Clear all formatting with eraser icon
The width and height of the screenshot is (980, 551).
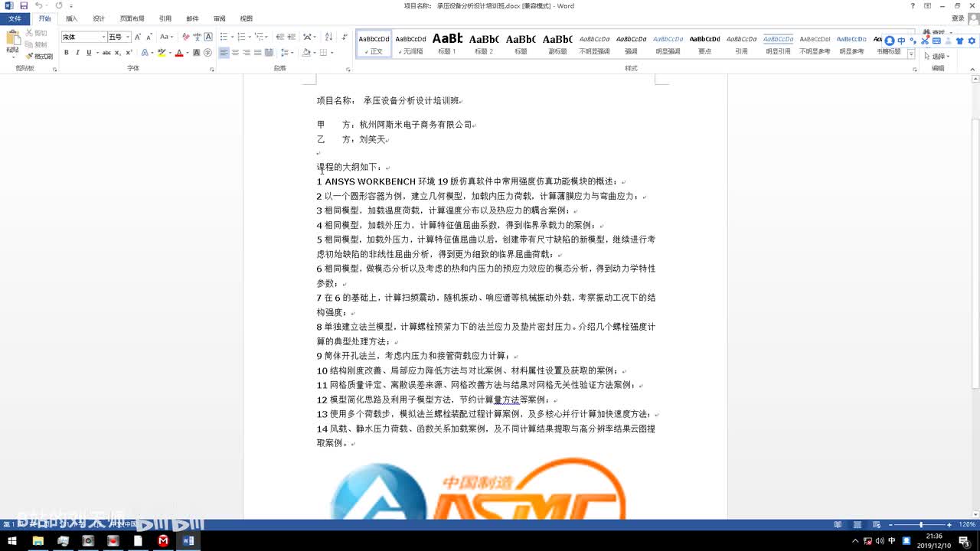(x=185, y=37)
